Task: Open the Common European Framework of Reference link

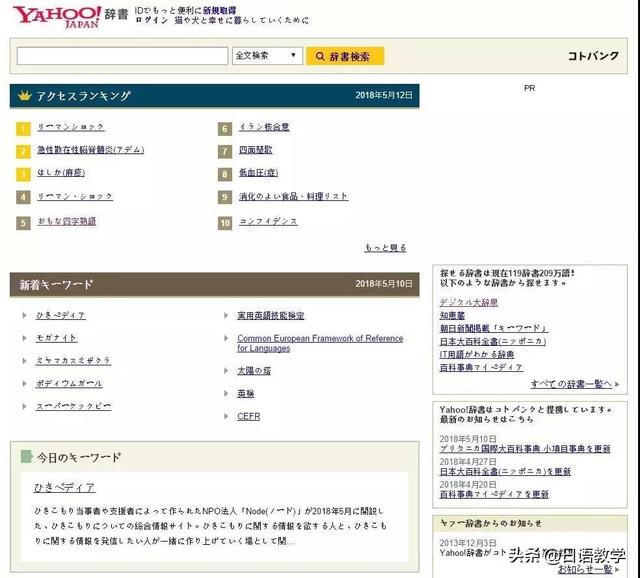Action: [x=320, y=343]
